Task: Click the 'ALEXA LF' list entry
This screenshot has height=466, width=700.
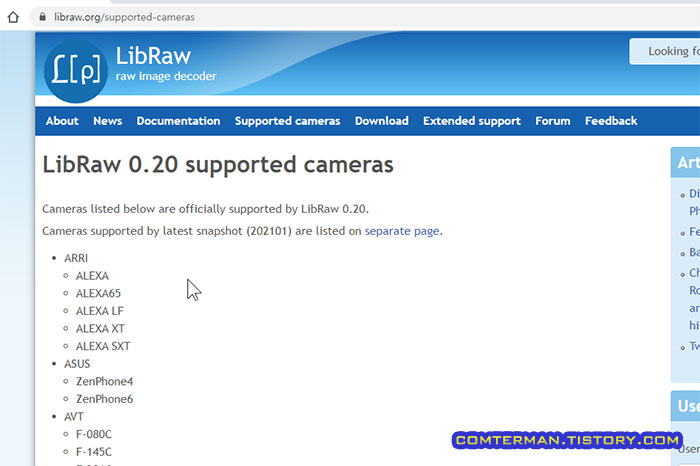Action: (x=100, y=311)
